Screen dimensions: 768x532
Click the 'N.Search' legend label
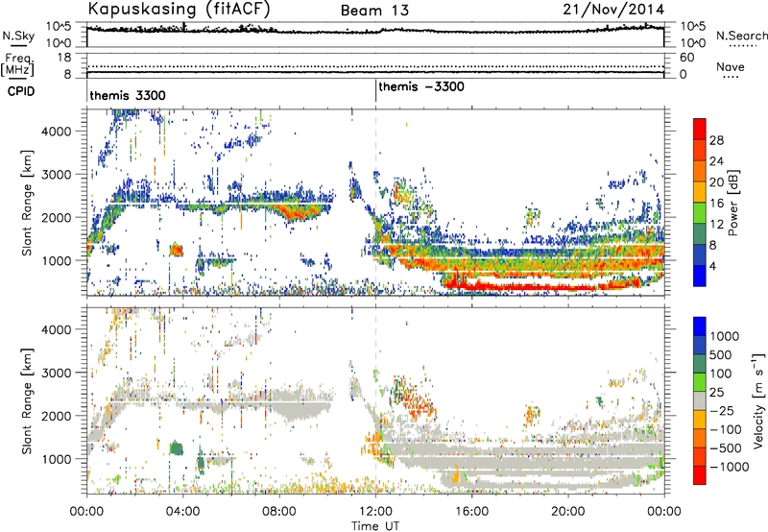[741, 36]
